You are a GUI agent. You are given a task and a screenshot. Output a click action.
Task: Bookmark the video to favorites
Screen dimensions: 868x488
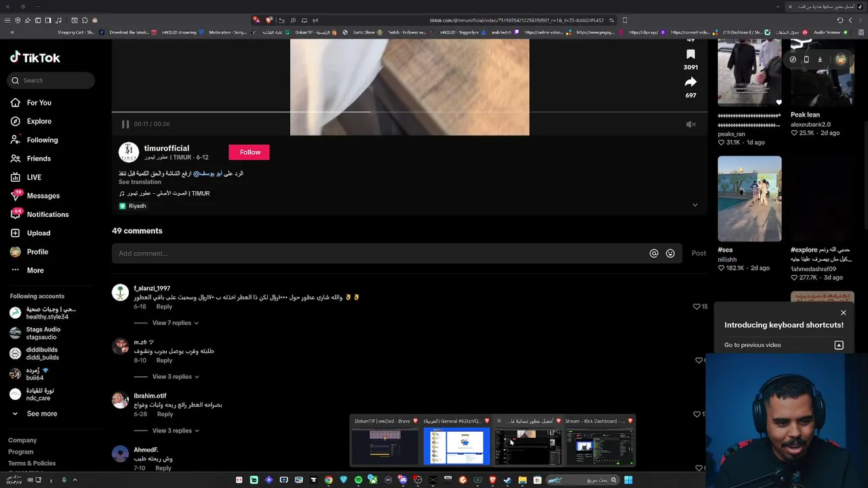click(690, 55)
